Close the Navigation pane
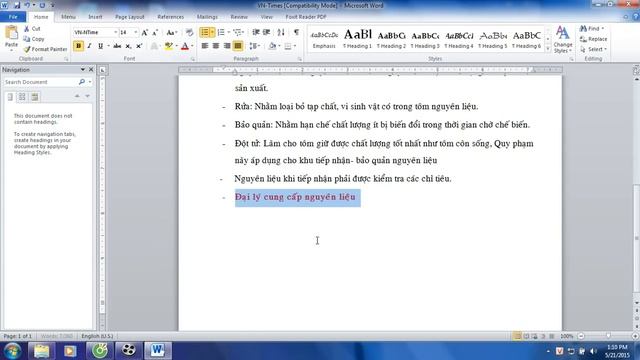The width and height of the screenshot is (640, 360). [x=91, y=70]
